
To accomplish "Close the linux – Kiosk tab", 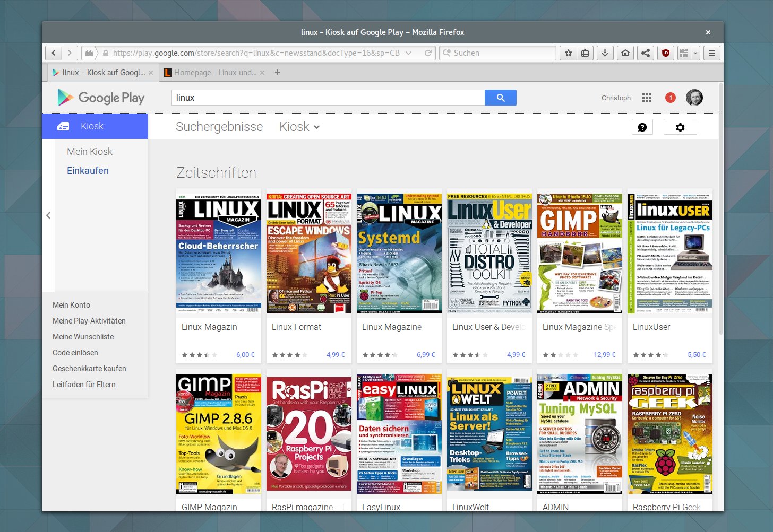I will click(x=151, y=73).
